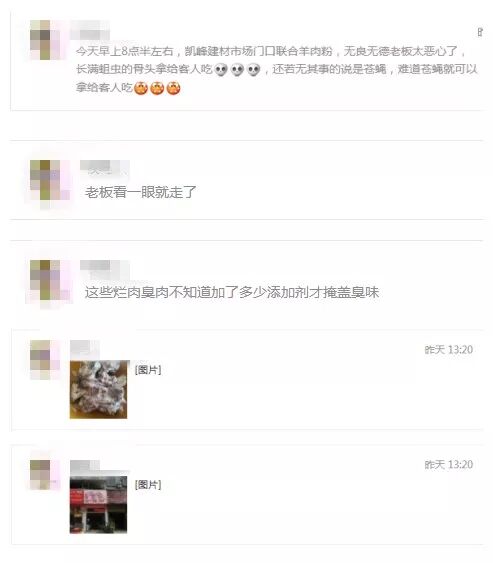Click avatar beside '这些烂肉臭肉' comment

click(45, 280)
